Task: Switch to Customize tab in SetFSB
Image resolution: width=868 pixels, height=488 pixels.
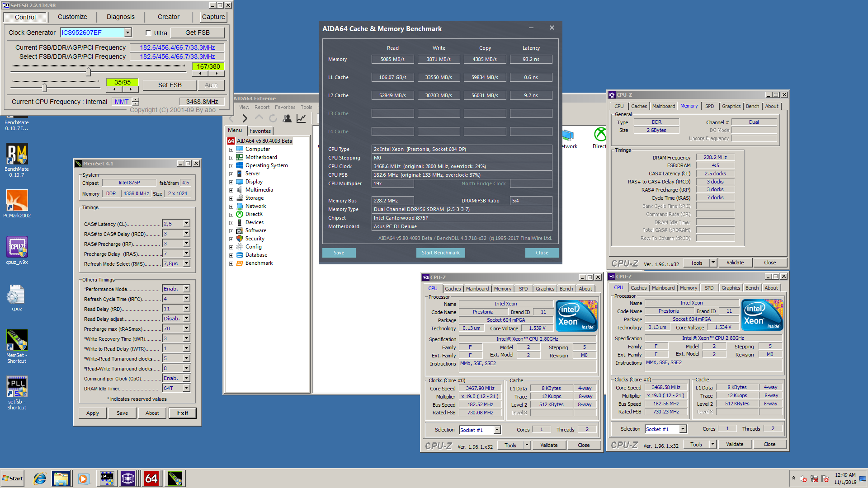Action: click(x=72, y=17)
